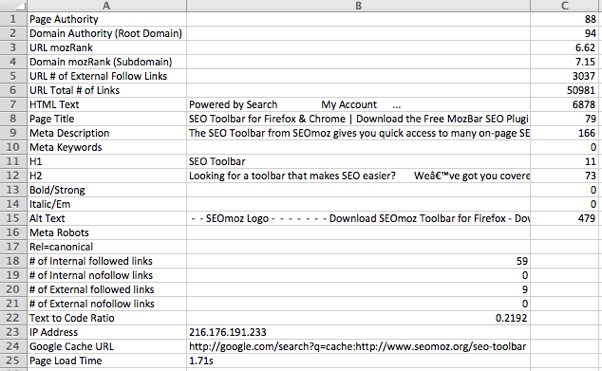This screenshot has width=602, height=371.
Task: Select row 18 header
Action: coord(13,261)
